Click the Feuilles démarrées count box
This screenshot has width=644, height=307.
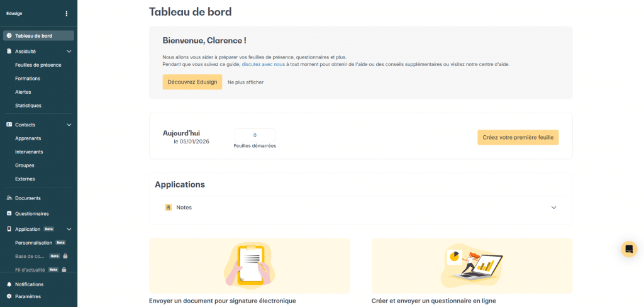click(255, 135)
